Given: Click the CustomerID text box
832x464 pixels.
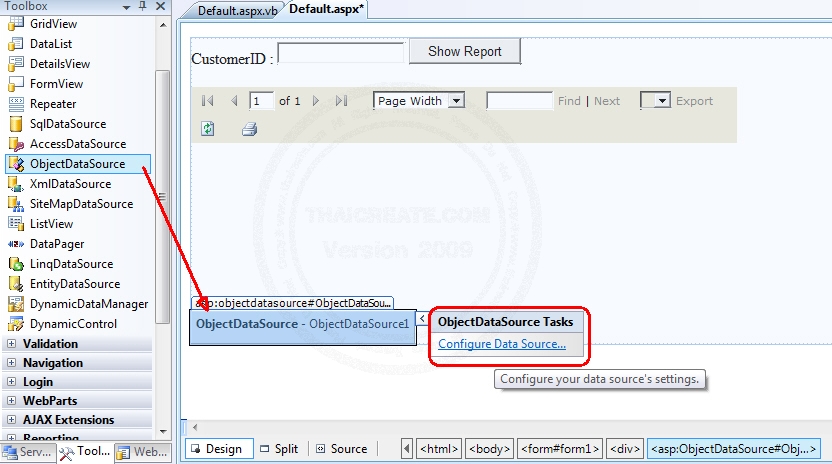Looking at the screenshot, I should pos(341,53).
